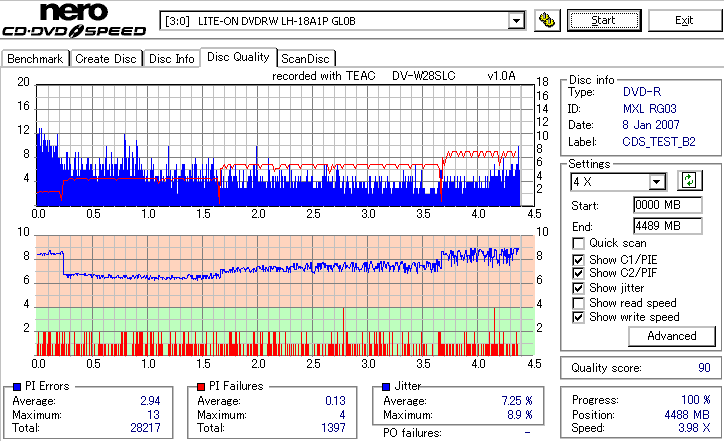Click the green refresh speed settings icon

click(689, 181)
